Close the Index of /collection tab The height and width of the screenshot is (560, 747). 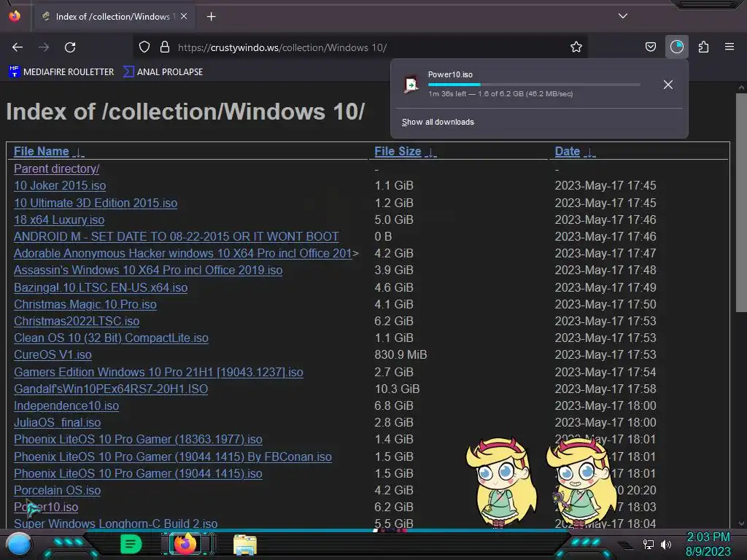184,16
